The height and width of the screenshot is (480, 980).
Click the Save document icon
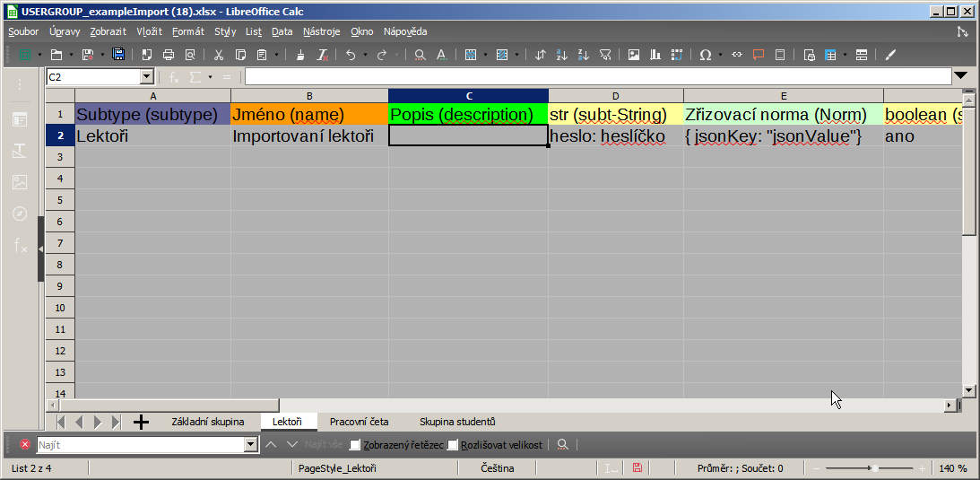coord(118,55)
